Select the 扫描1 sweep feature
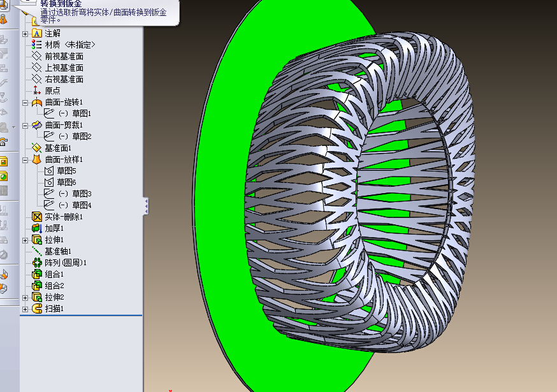This screenshot has width=557, height=392. click(48, 309)
